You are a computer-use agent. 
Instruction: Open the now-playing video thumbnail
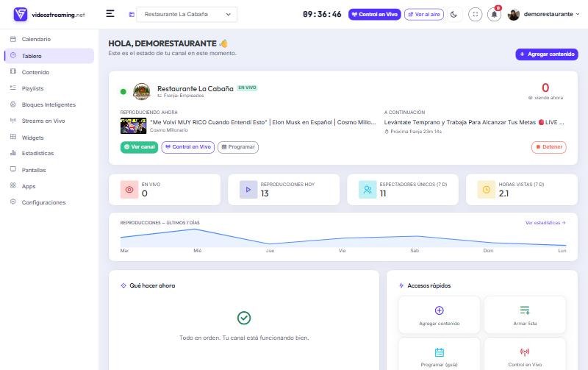(x=133, y=126)
